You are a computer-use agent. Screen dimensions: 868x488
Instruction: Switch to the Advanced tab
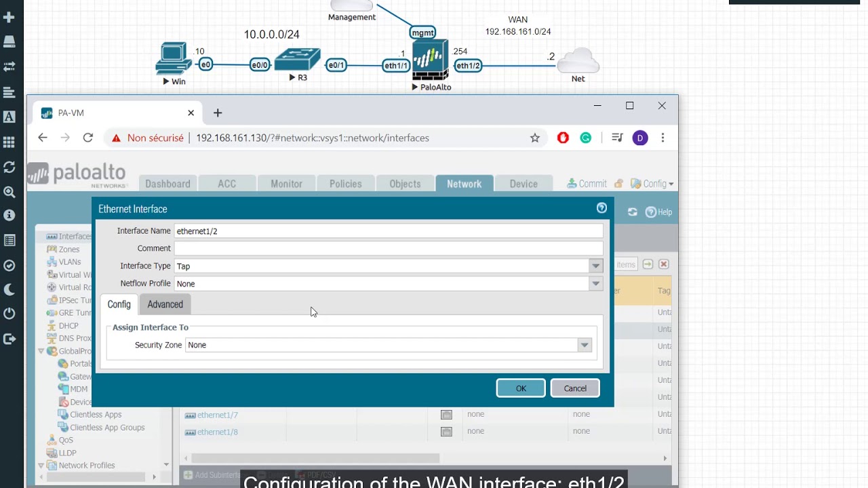point(165,304)
